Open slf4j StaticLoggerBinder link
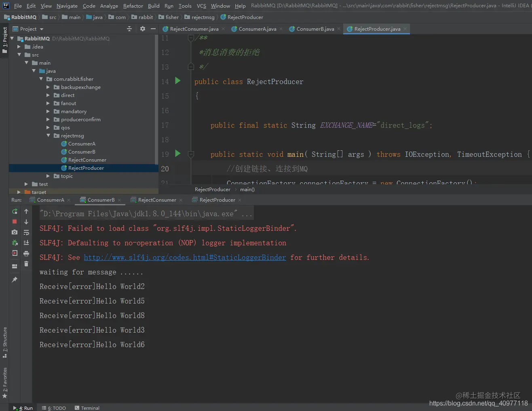This screenshot has height=411, width=532. tap(185, 257)
